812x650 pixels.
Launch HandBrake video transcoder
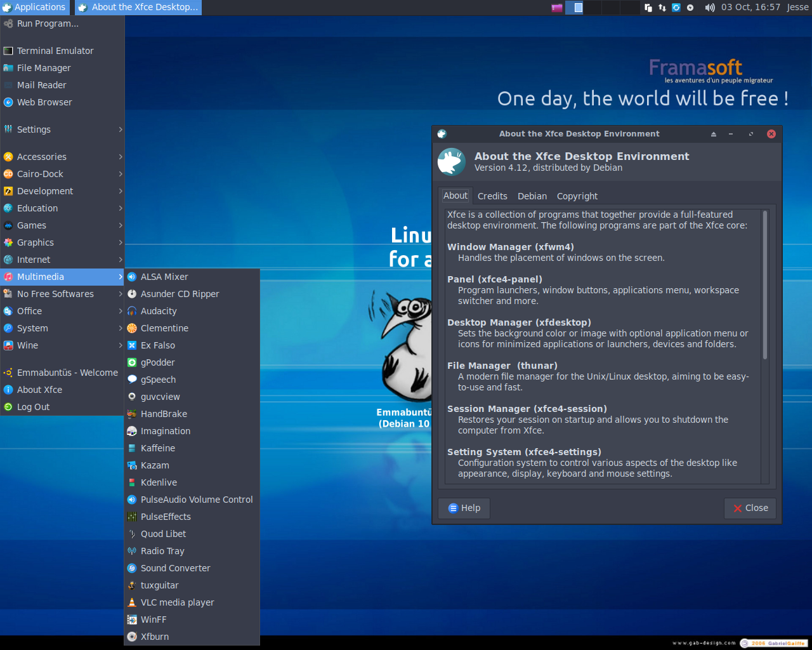tap(192, 414)
